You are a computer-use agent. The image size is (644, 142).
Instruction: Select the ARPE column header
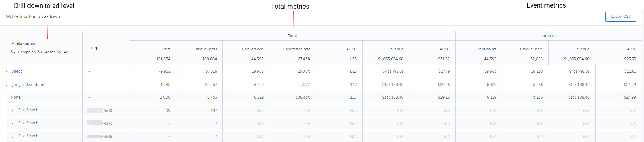tap(631, 49)
